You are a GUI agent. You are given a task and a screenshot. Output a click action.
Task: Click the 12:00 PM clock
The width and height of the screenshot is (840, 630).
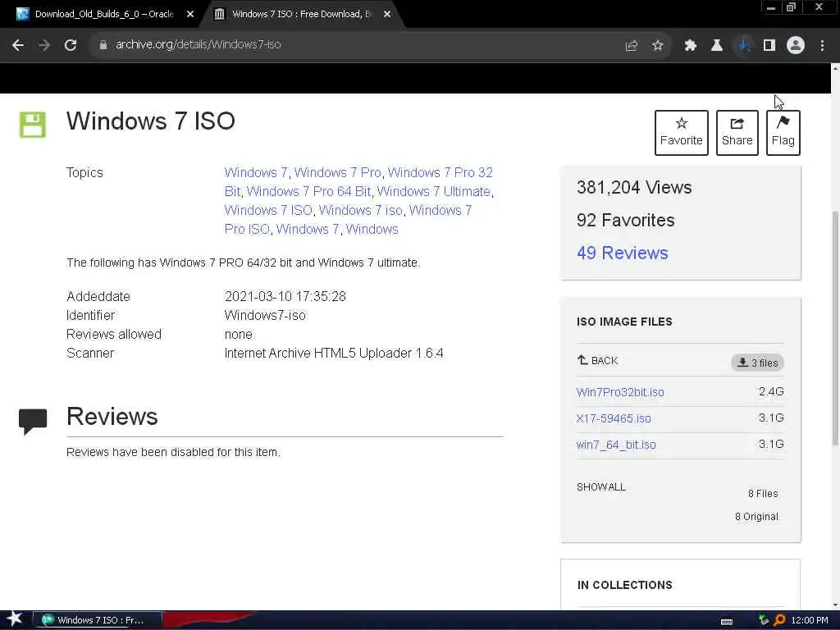pos(810,620)
